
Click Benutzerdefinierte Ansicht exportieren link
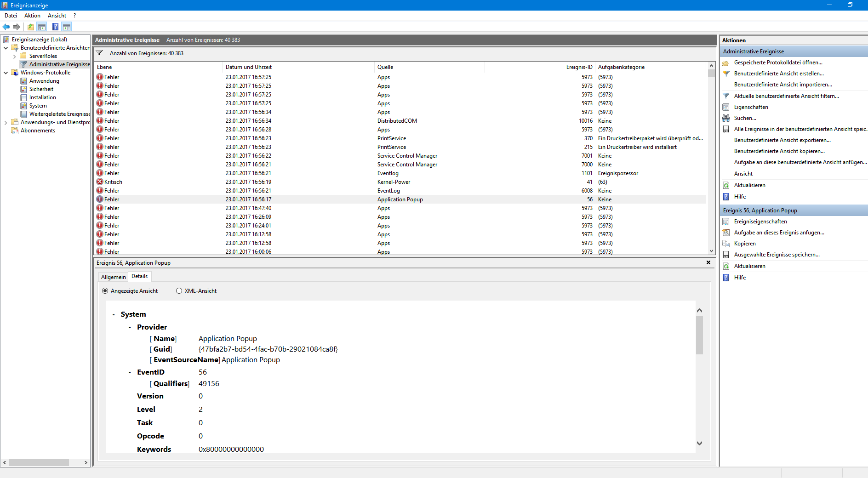(782, 140)
